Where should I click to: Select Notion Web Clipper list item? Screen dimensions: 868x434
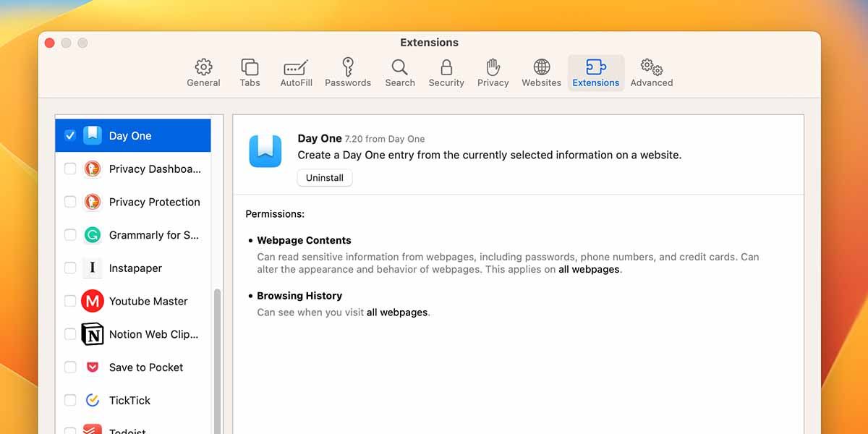click(153, 334)
